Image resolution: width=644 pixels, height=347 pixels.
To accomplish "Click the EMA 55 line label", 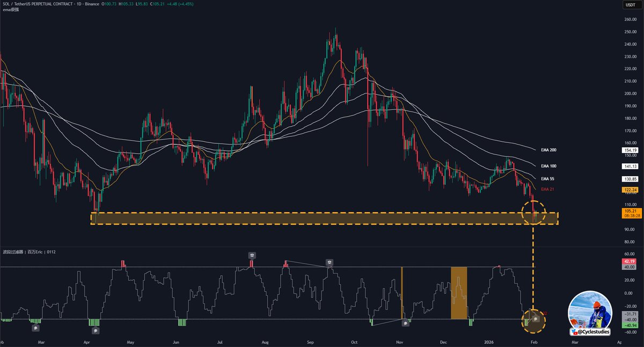I will point(547,178).
